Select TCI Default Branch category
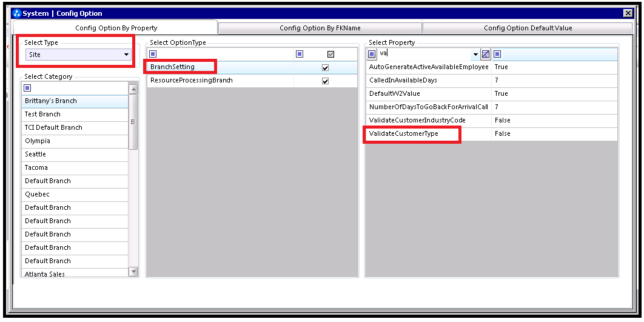Screen dimensions: 644x322 [x=75, y=128]
